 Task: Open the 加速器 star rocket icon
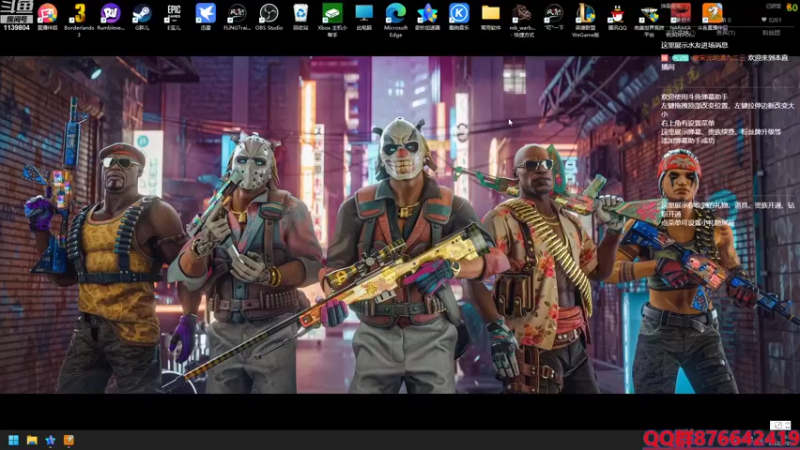pyautogui.click(x=428, y=16)
